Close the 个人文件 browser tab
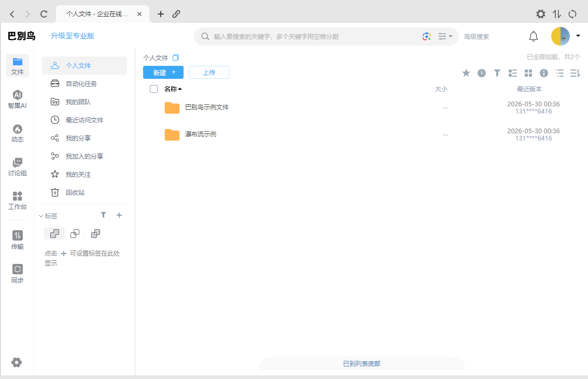Screen dimensions: 588x379 click(139, 14)
